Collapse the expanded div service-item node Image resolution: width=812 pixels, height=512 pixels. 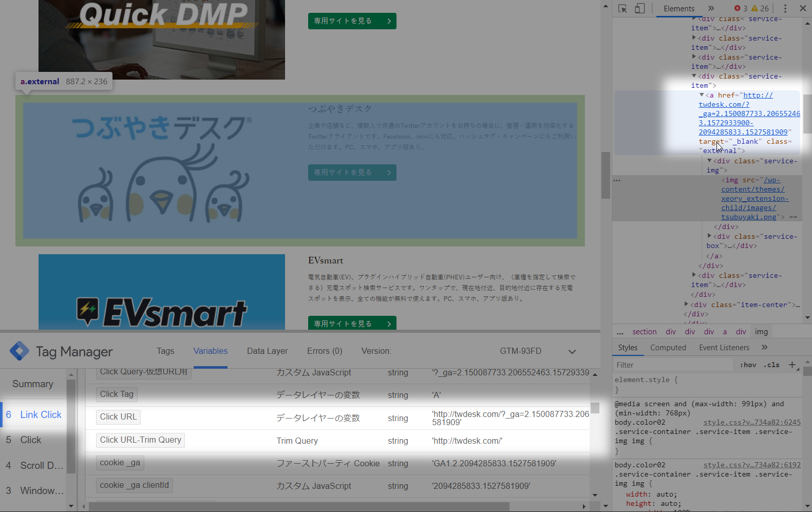click(x=694, y=76)
